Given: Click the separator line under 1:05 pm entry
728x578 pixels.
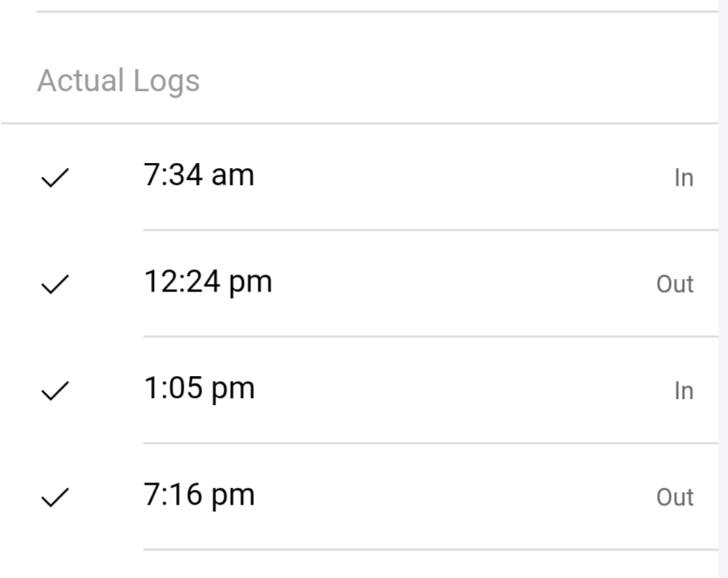Looking at the screenshot, I should coord(430,443).
